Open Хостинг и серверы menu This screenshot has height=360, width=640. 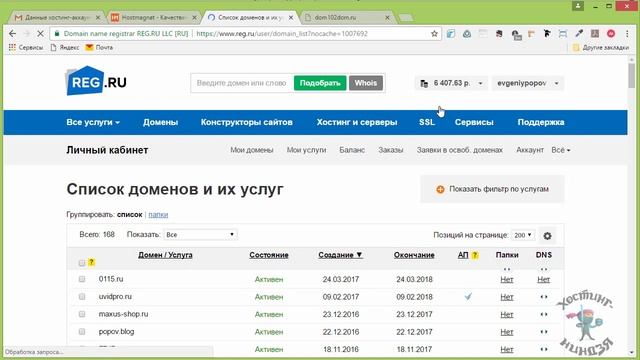pyautogui.click(x=357, y=122)
